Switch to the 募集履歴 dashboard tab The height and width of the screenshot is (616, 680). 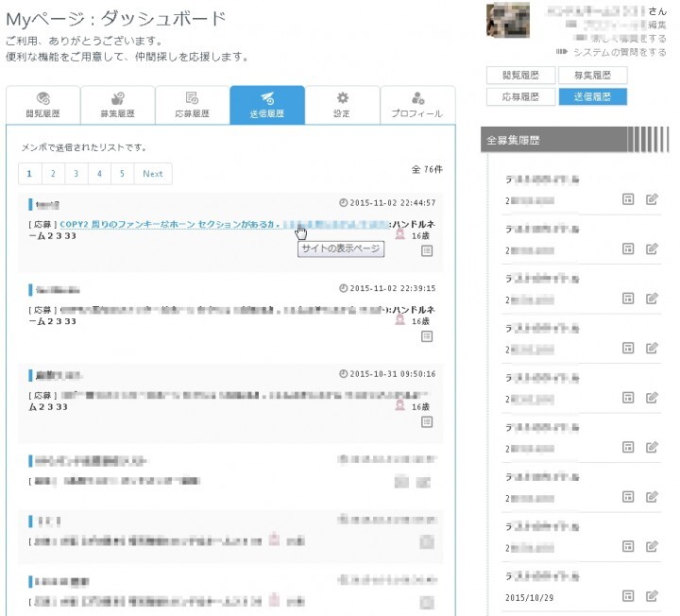tap(117, 105)
